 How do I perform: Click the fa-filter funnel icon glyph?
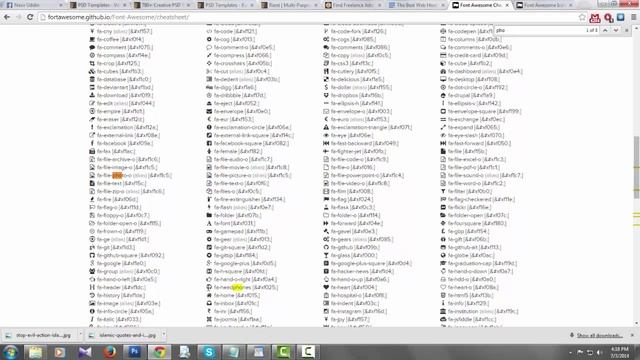(443, 191)
